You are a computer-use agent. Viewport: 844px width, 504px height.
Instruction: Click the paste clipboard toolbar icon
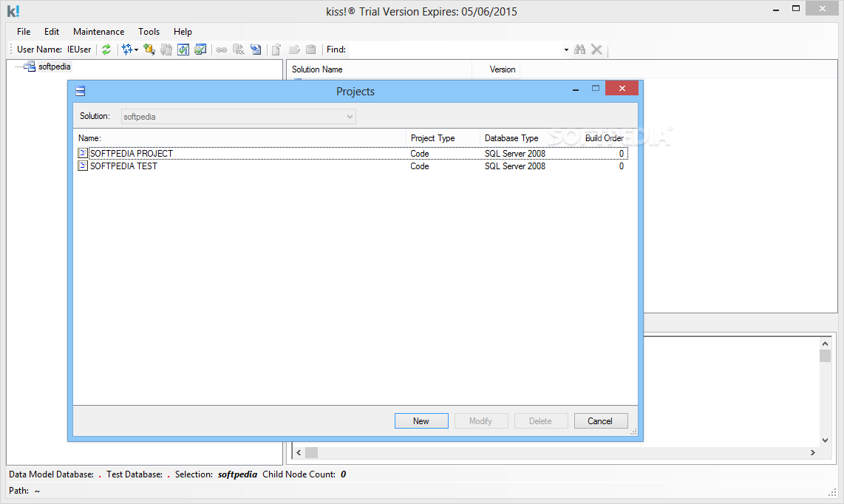[x=310, y=50]
